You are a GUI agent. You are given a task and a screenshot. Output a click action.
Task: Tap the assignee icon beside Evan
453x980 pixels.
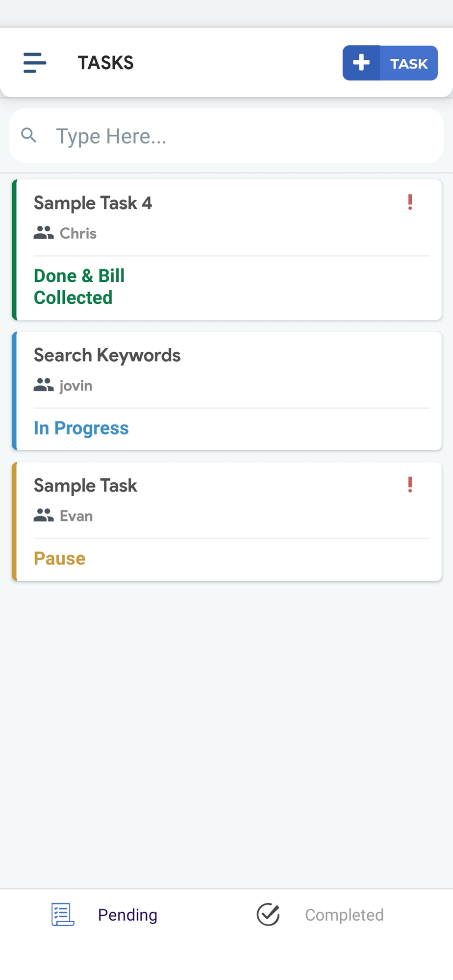tap(44, 515)
